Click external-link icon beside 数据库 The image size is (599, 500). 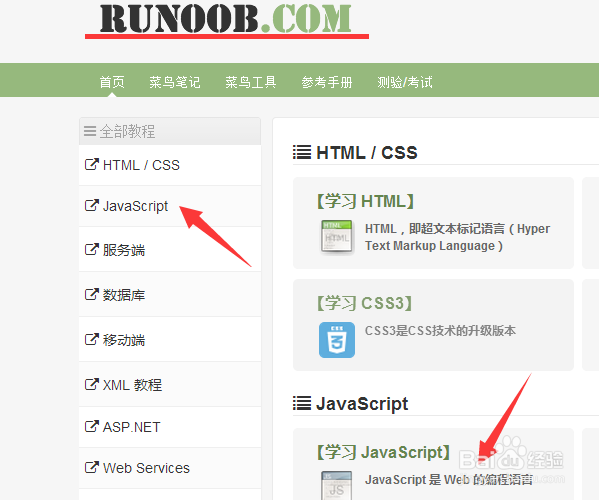click(x=92, y=294)
